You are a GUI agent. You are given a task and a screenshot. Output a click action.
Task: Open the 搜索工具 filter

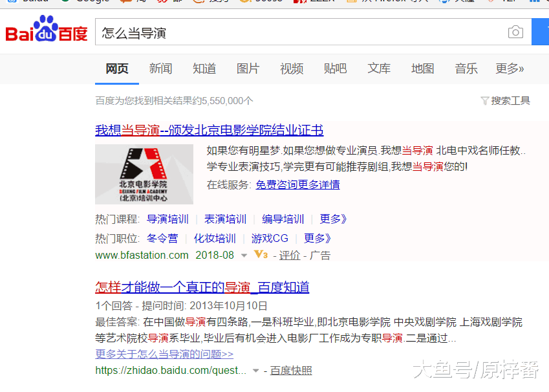pos(505,100)
